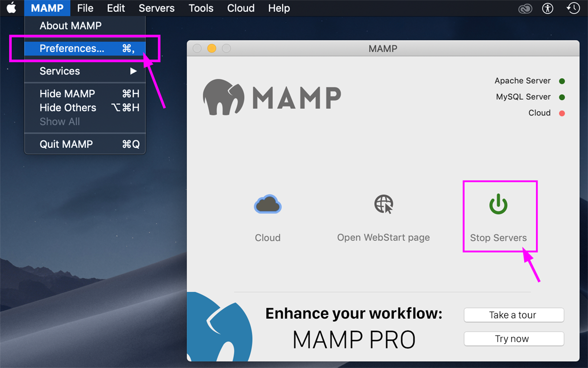This screenshot has height=368, width=588.
Task: Open the Tools menu
Action: pyautogui.click(x=201, y=8)
